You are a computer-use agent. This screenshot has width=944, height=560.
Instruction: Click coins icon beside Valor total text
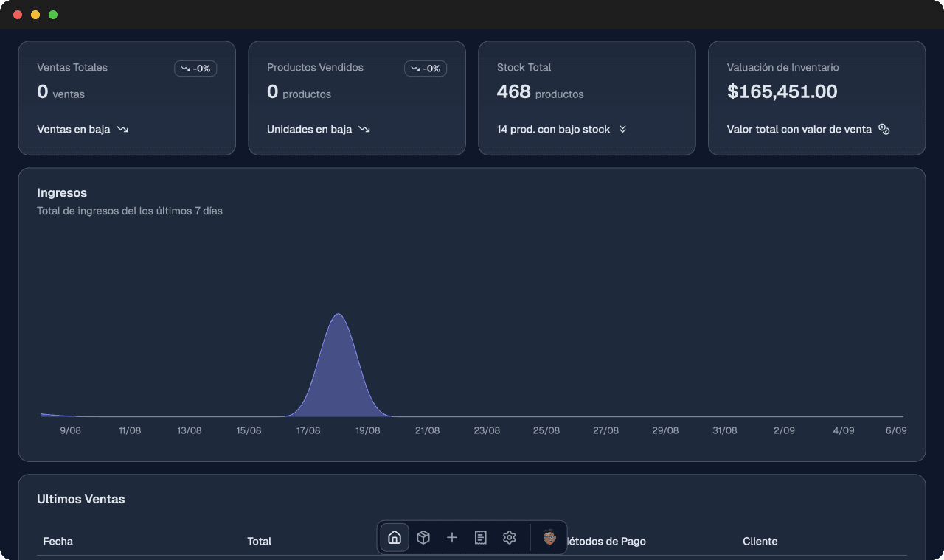884,130
